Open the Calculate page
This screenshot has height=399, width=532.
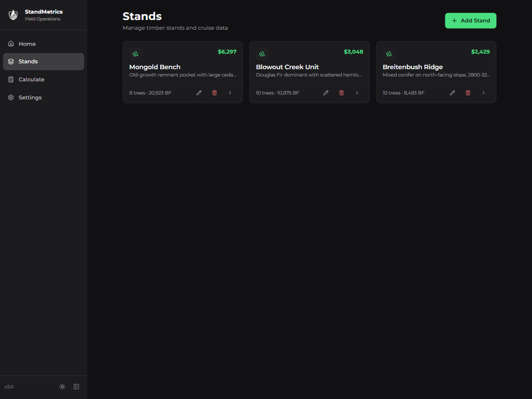(x=31, y=79)
